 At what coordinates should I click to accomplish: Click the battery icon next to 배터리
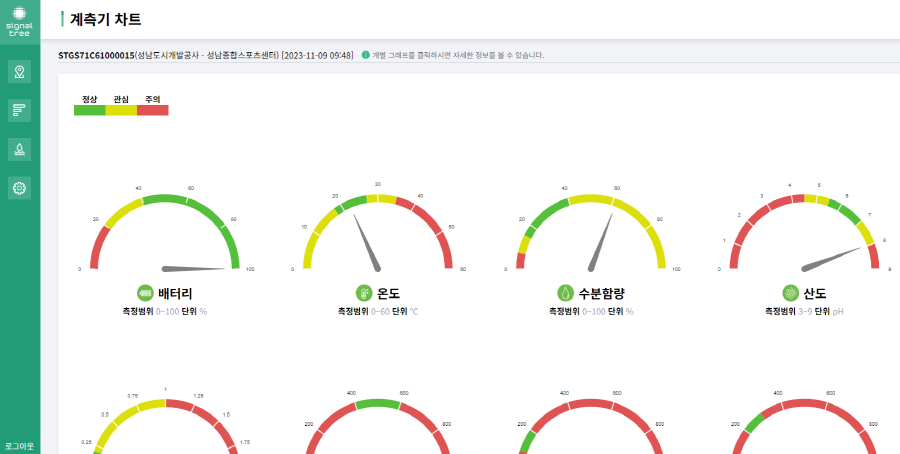(x=145, y=293)
